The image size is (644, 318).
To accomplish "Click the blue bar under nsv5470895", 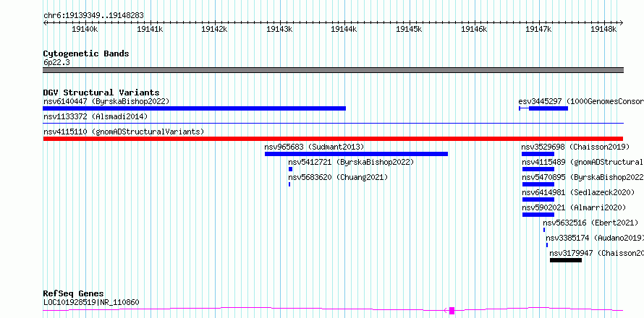I will (x=538, y=184).
